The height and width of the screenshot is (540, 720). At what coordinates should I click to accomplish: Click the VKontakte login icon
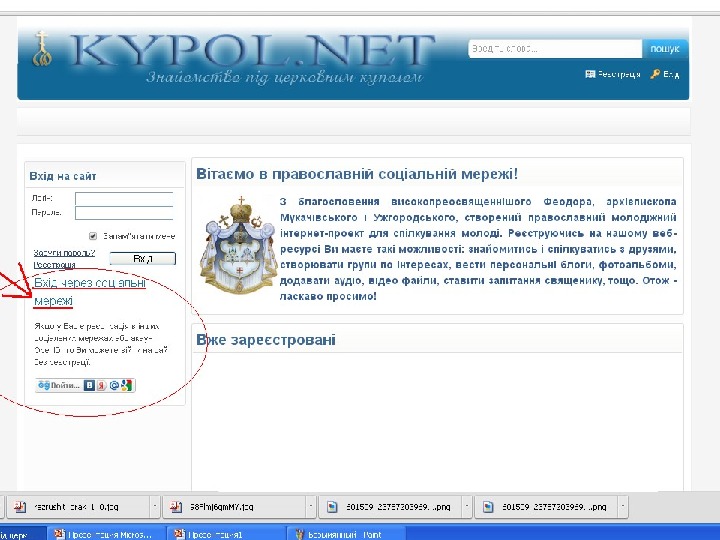coord(90,385)
